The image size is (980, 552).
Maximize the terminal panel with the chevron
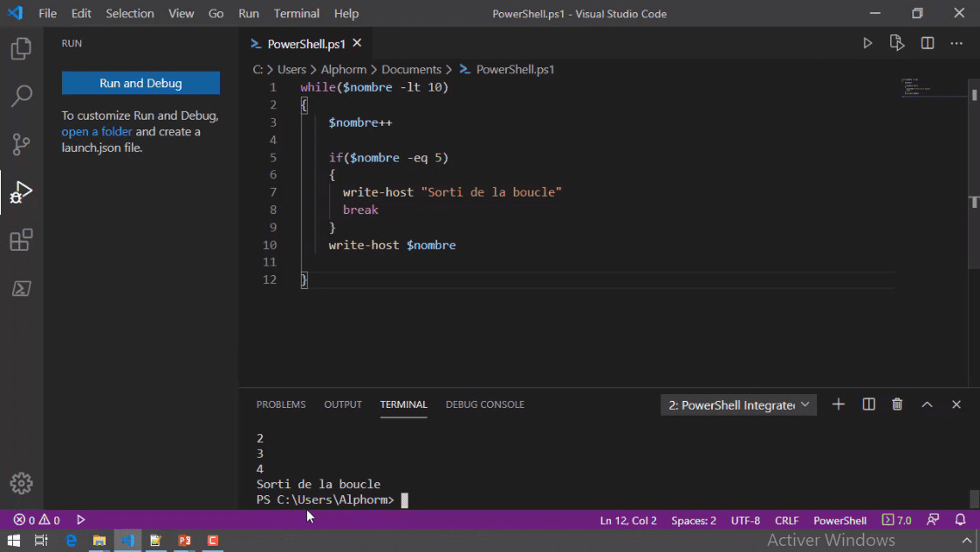[x=927, y=404]
